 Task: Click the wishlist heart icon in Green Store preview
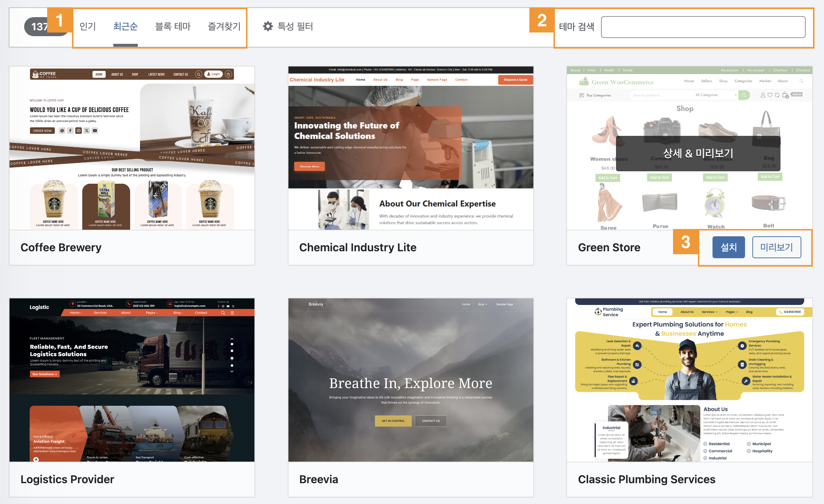tap(770, 95)
